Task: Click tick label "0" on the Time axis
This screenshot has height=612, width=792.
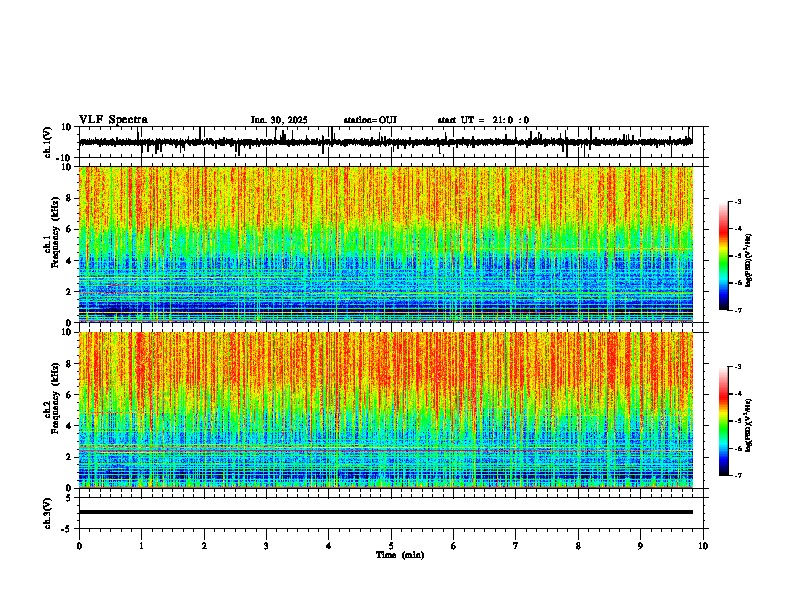Action: coord(79,546)
